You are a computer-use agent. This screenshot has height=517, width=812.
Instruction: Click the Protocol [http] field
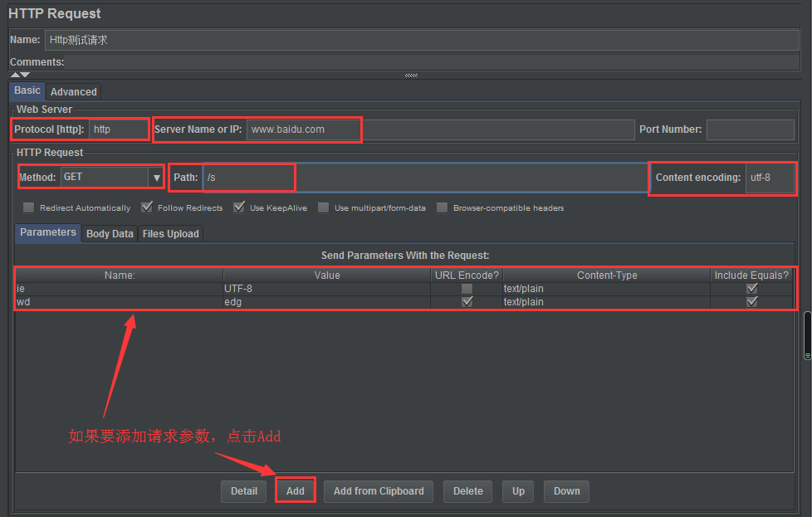tap(119, 129)
